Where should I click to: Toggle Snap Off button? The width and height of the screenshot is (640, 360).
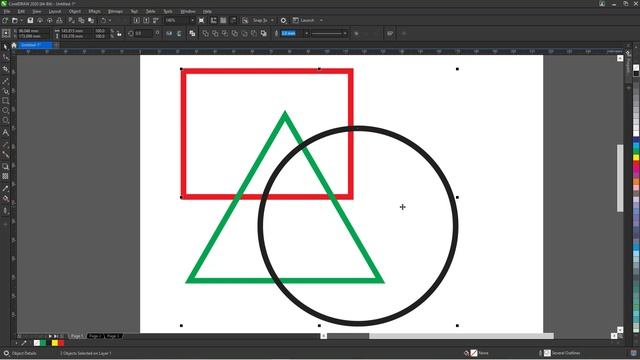coord(245,20)
